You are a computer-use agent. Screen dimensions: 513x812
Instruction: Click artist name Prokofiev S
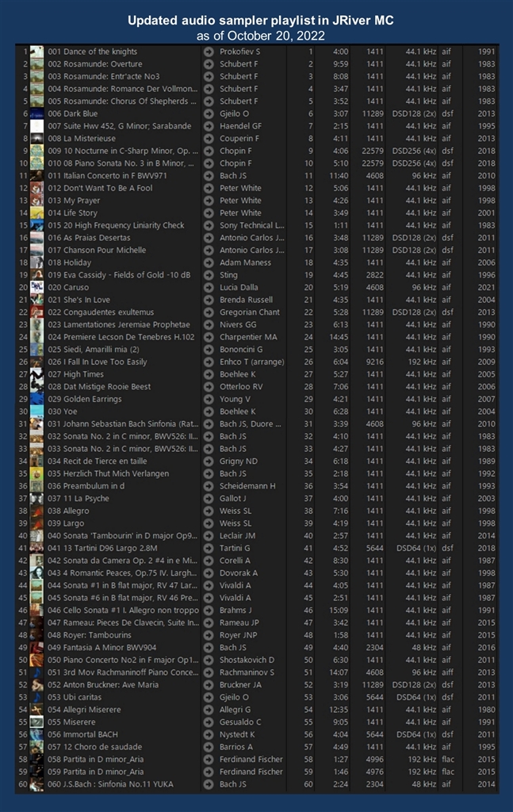[x=239, y=52]
